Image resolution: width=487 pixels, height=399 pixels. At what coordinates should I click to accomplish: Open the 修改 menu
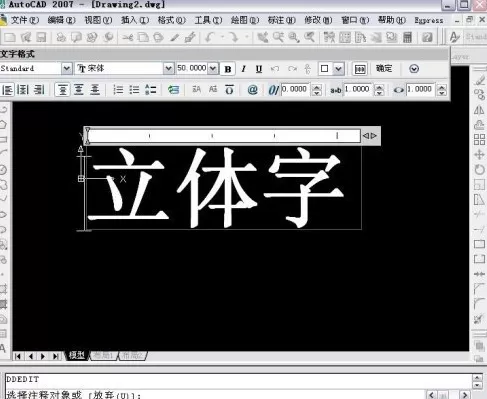[318, 20]
